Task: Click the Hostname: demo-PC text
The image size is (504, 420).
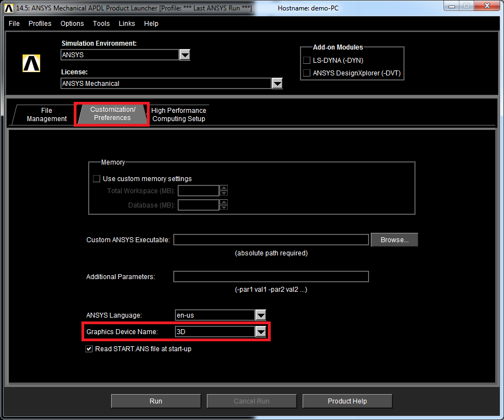Action: coord(308,8)
